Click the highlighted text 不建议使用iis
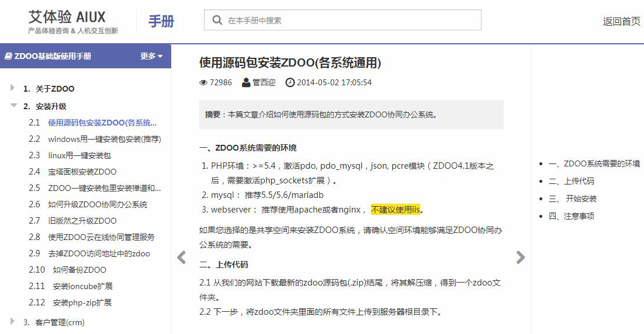This screenshot has height=334, width=644. (x=396, y=210)
